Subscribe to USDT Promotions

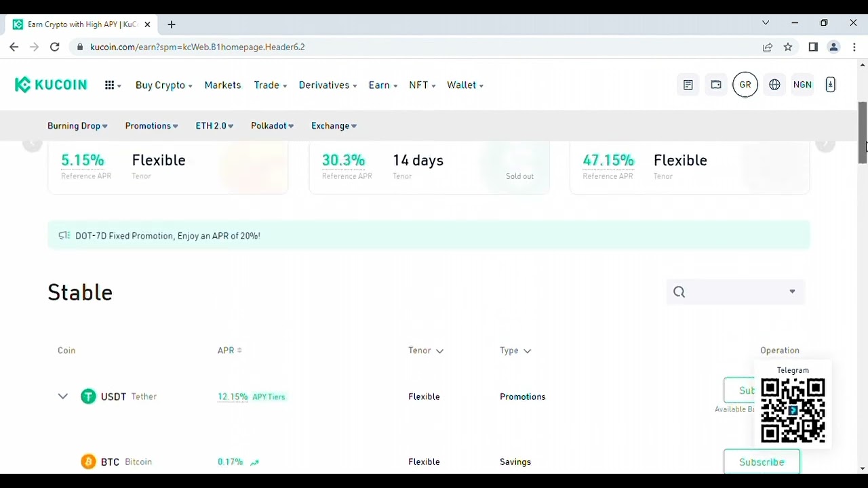[x=740, y=390]
